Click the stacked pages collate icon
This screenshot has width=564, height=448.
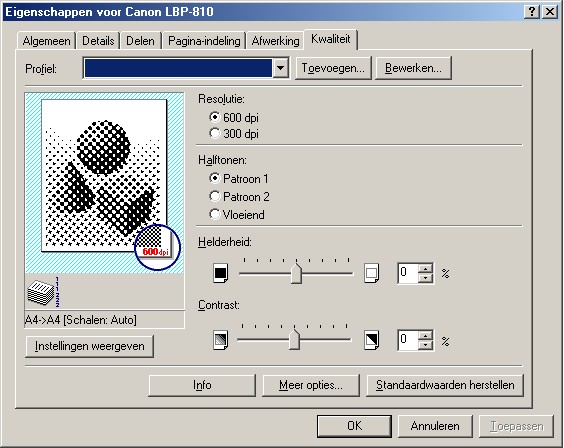coord(43,292)
